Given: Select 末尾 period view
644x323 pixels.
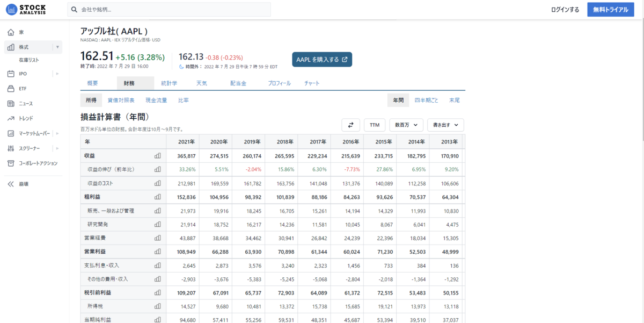Looking at the screenshot, I should click(455, 100).
